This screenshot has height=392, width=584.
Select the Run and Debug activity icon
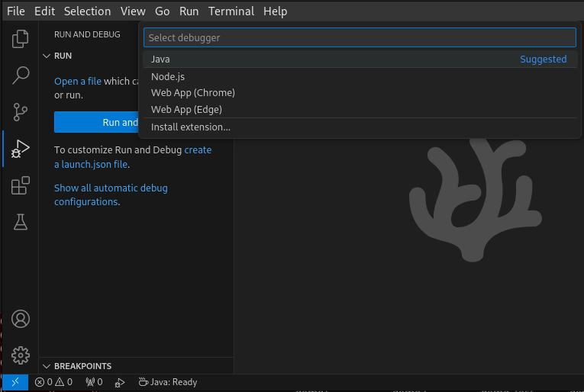point(20,149)
